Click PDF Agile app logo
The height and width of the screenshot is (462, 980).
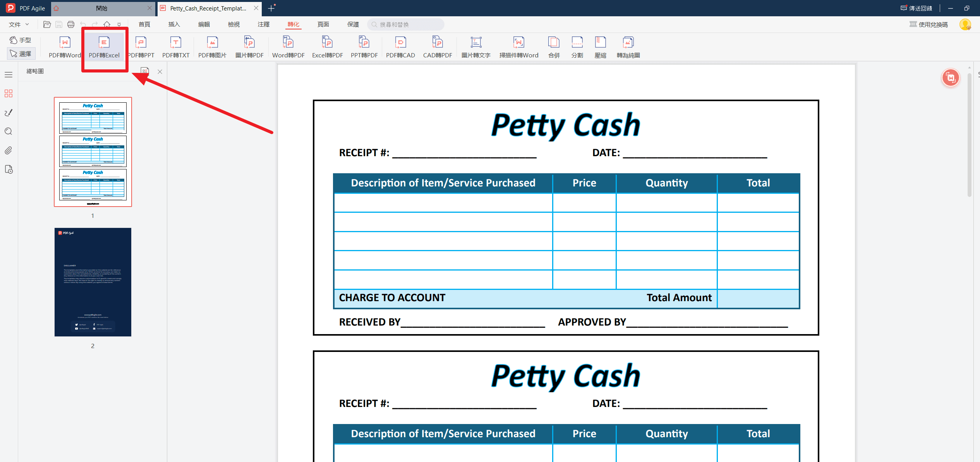point(10,8)
